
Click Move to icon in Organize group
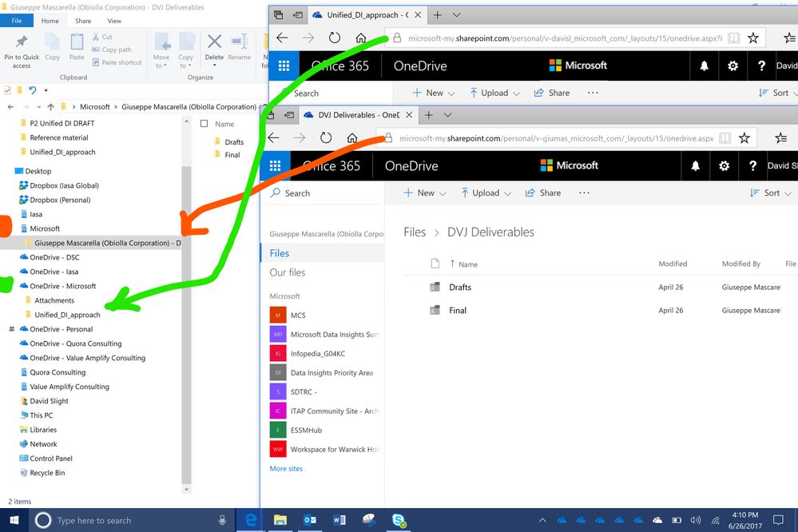161,42
